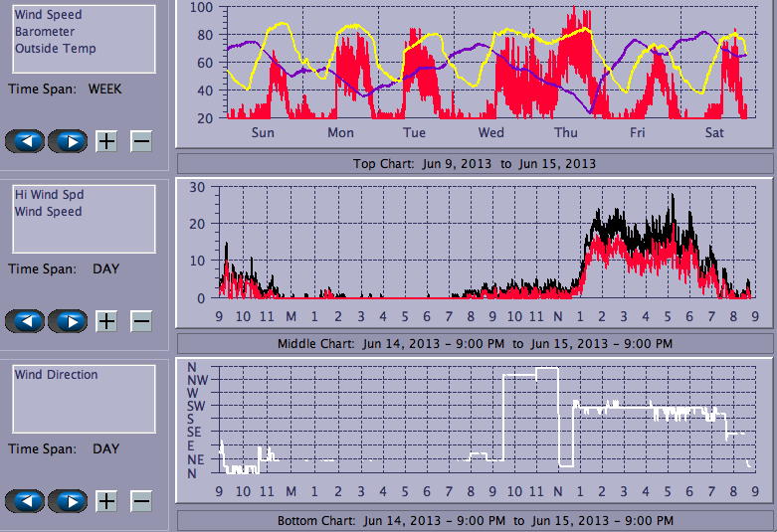Viewport: 777px width, 532px height.
Task: Select Wind Speed in top chart list
Action: [x=48, y=15]
